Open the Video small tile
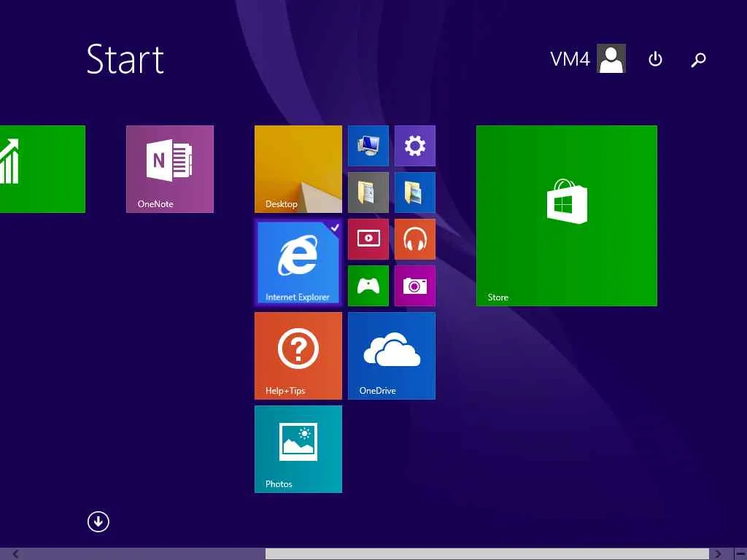747x560 pixels. [x=368, y=239]
